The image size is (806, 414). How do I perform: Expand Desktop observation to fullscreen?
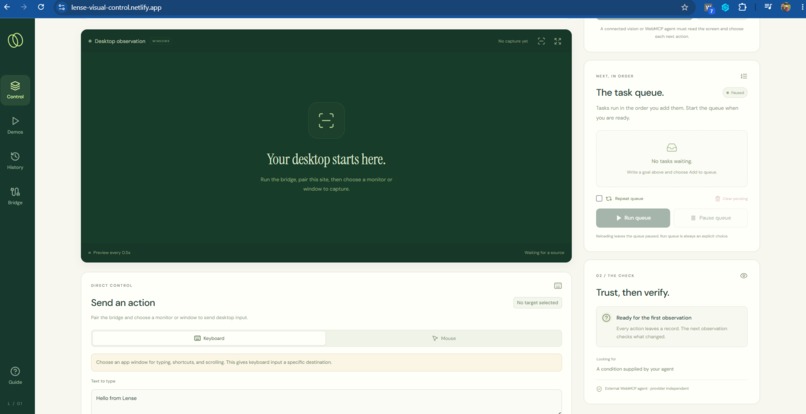558,41
